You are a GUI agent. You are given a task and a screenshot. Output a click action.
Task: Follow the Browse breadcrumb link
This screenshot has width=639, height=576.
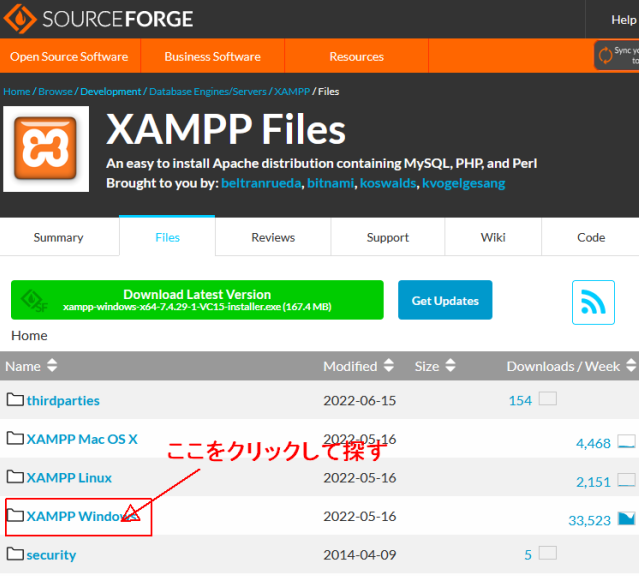(55, 91)
